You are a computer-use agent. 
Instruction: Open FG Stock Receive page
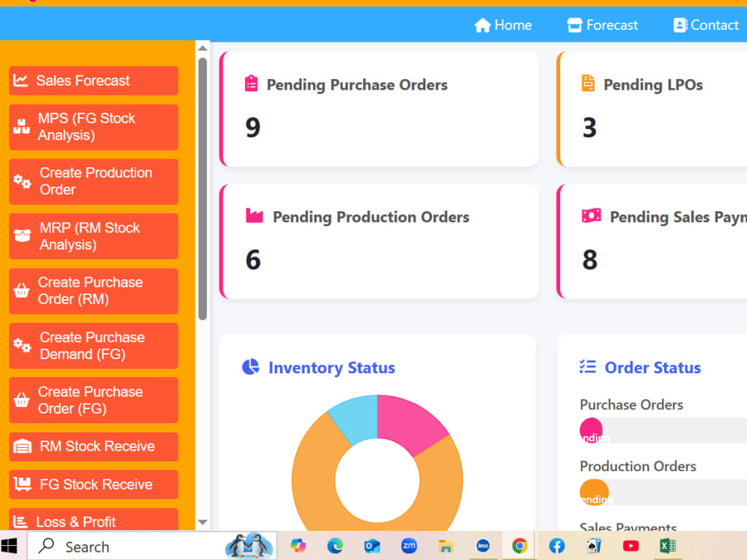93,485
